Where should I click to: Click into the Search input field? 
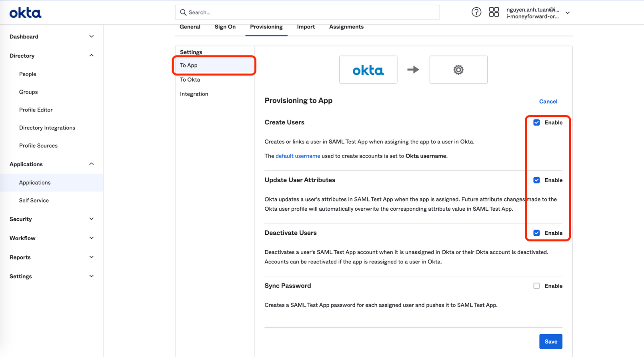tap(307, 12)
